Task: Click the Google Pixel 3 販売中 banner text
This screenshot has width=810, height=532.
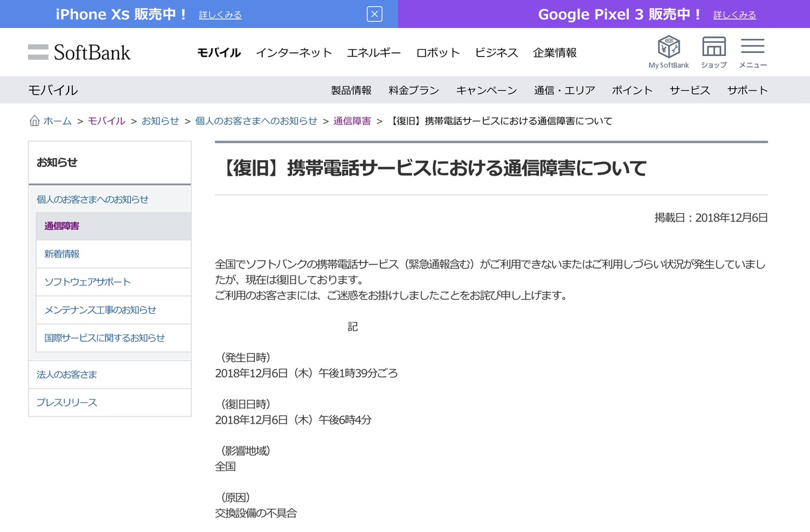Action: (621, 14)
